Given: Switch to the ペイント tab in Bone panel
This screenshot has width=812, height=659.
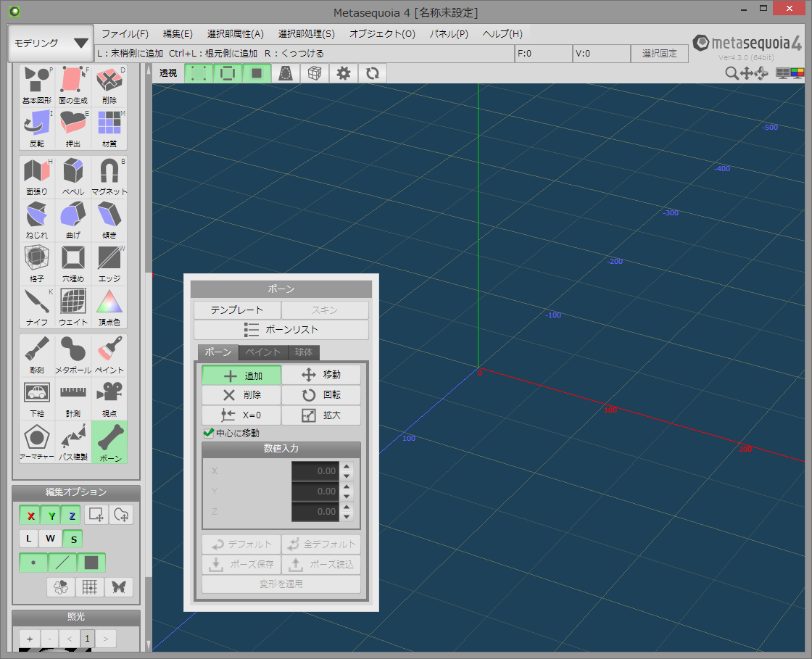Looking at the screenshot, I should [x=262, y=352].
